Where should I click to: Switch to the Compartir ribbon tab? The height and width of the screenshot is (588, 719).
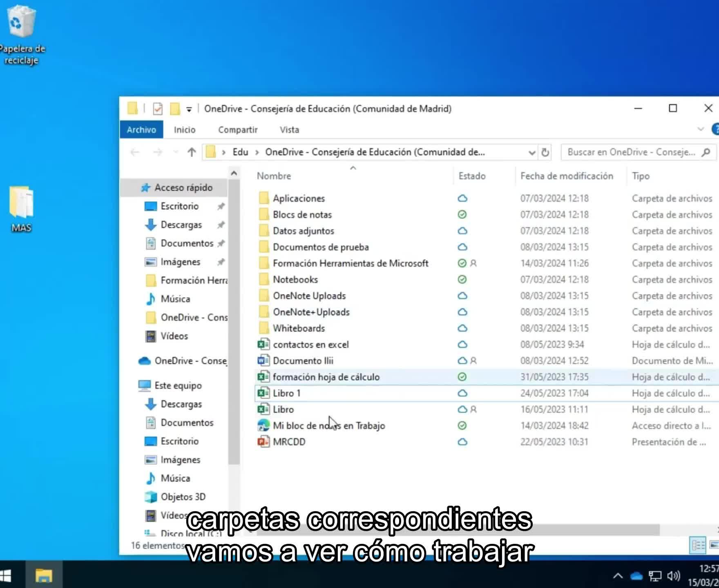(x=238, y=130)
